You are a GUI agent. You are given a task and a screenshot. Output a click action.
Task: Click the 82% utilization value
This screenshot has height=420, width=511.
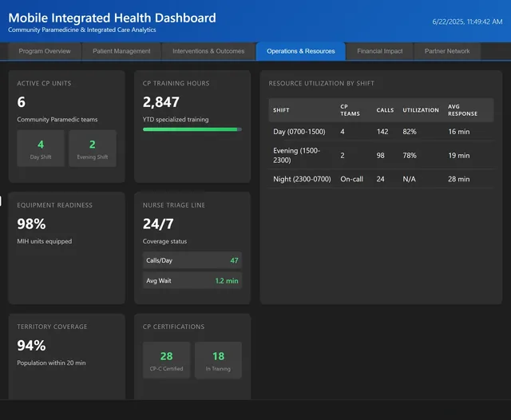click(410, 132)
